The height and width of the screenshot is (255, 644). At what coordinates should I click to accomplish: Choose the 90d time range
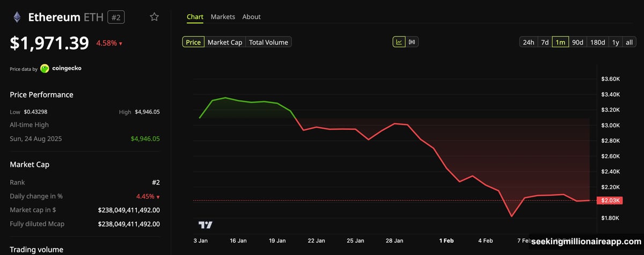[x=577, y=42]
